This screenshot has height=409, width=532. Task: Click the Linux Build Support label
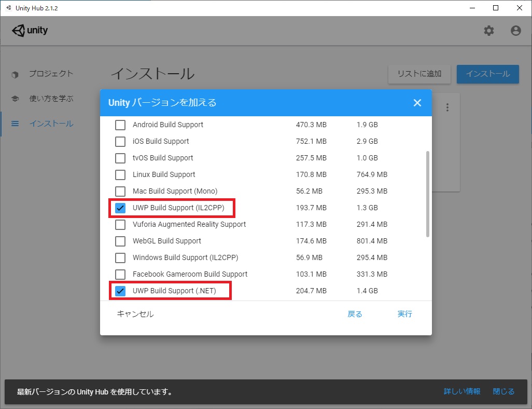164,174
